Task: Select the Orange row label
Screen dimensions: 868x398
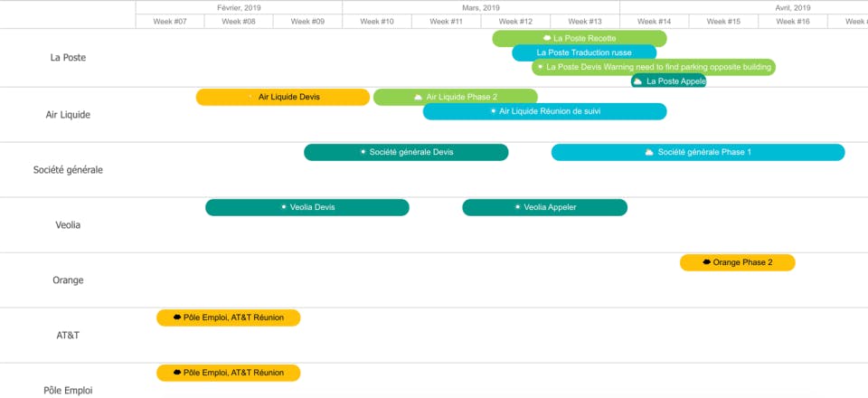Action: [68, 280]
